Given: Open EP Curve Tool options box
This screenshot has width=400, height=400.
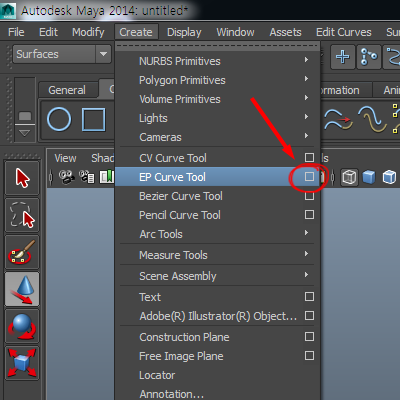Looking at the screenshot, I should point(309,177).
